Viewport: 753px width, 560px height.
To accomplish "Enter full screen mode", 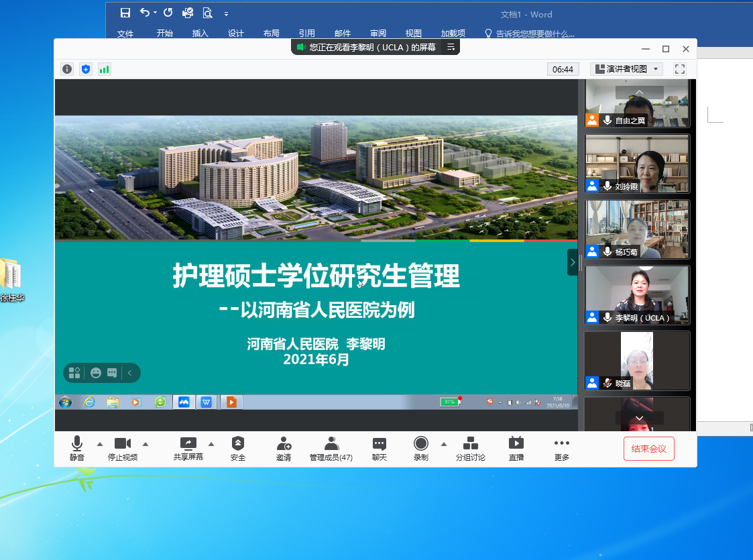I will click(x=679, y=69).
